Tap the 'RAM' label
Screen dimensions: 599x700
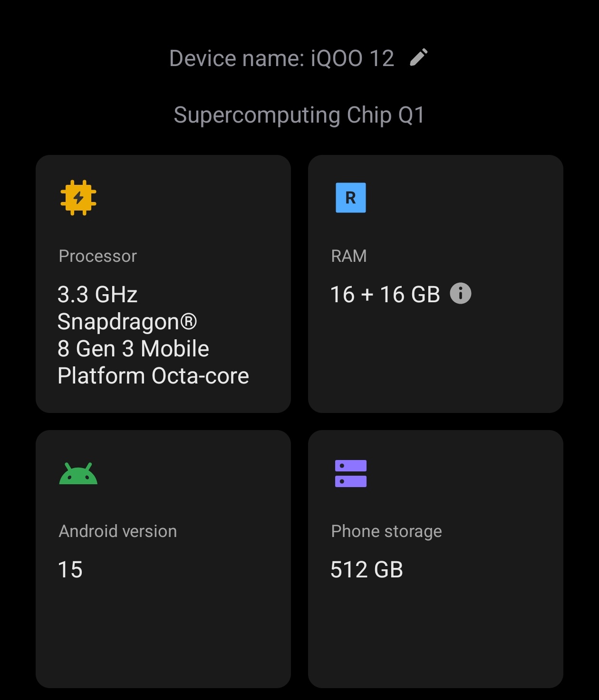(349, 256)
